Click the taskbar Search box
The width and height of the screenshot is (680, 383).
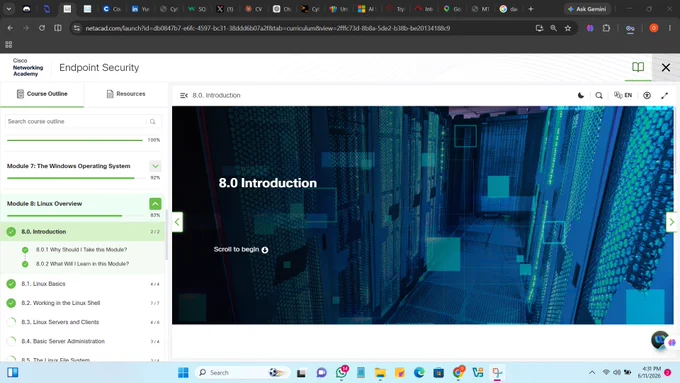(242, 373)
